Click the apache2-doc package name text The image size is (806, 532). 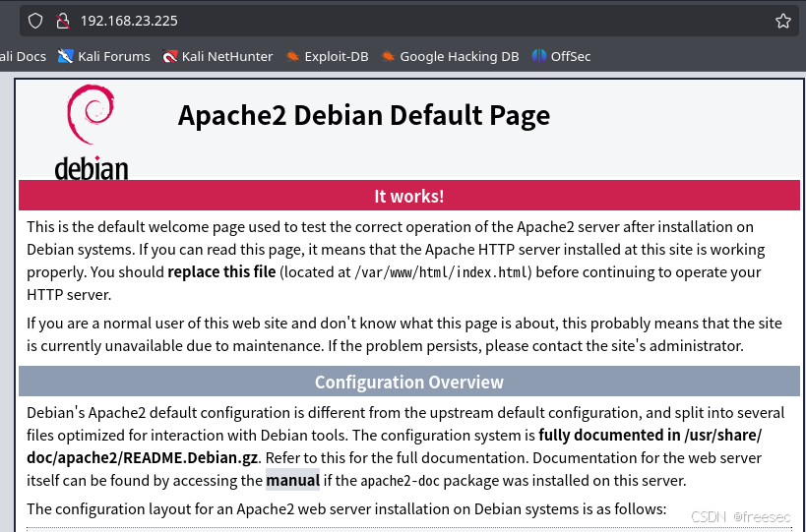pos(401,481)
